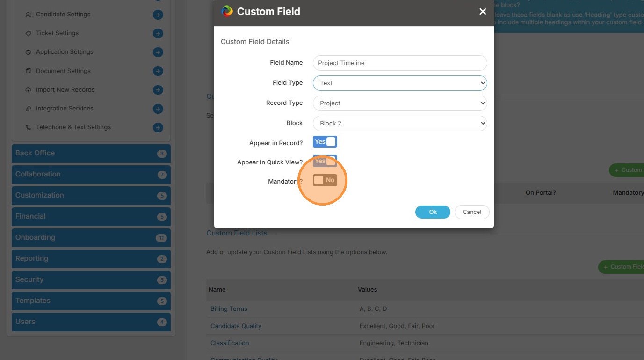Expand the Back Office menu section
This screenshot has width=644, height=360.
[91, 154]
